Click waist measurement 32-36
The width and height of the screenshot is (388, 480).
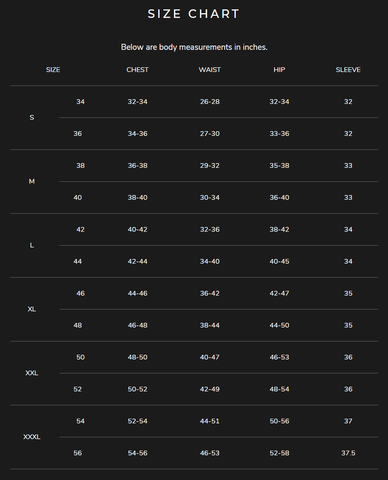(210, 230)
